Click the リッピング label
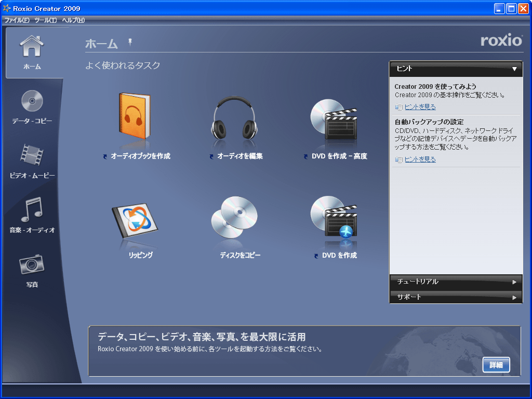The width and height of the screenshot is (532, 399). pyautogui.click(x=140, y=255)
